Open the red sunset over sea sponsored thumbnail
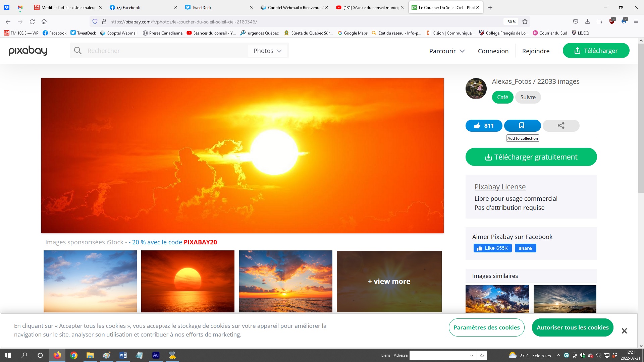Screen dimensions: 644x362 pyautogui.click(x=188, y=281)
